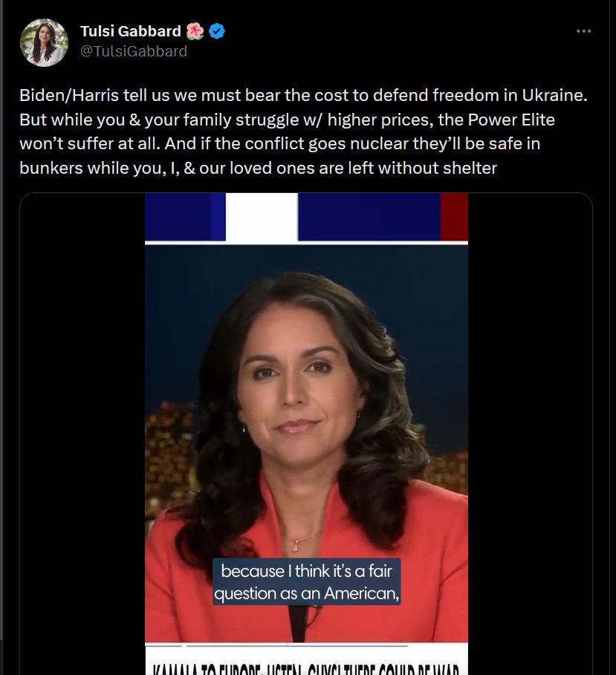The width and height of the screenshot is (616, 675).
Task: Click the black area left of the video frame
Action: (82, 434)
